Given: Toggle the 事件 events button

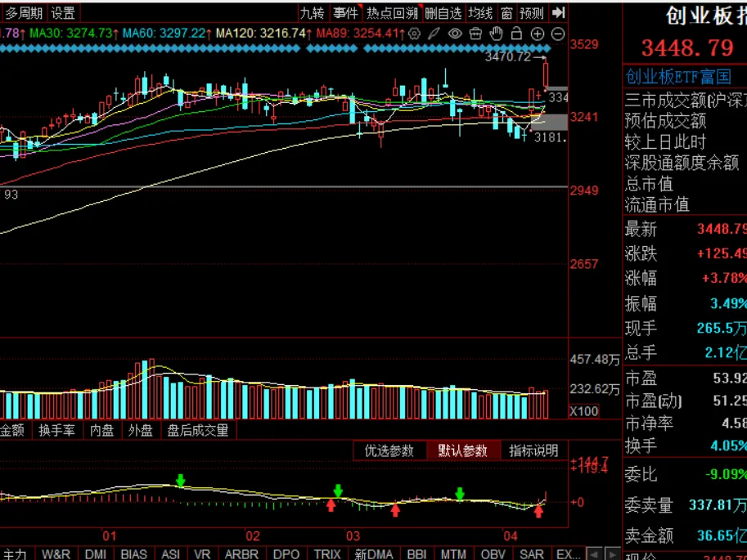Looking at the screenshot, I should pyautogui.click(x=346, y=13).
